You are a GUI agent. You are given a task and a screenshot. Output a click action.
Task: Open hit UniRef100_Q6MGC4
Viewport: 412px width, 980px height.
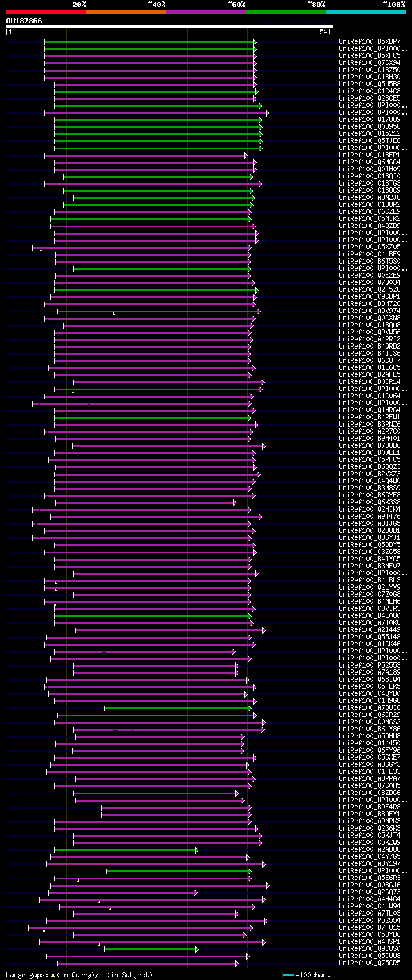(x=370, y=162)
